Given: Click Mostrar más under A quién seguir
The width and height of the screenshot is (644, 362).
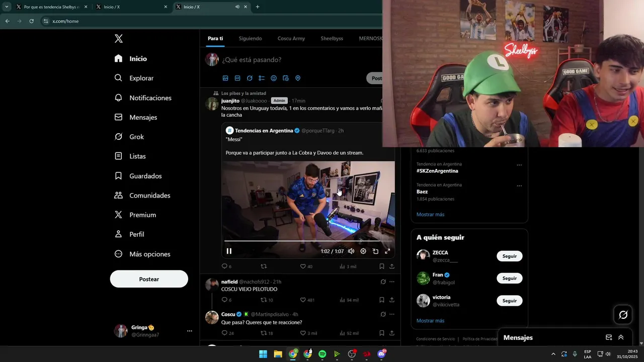Looking at the screenshot, I should coord(430,321).
